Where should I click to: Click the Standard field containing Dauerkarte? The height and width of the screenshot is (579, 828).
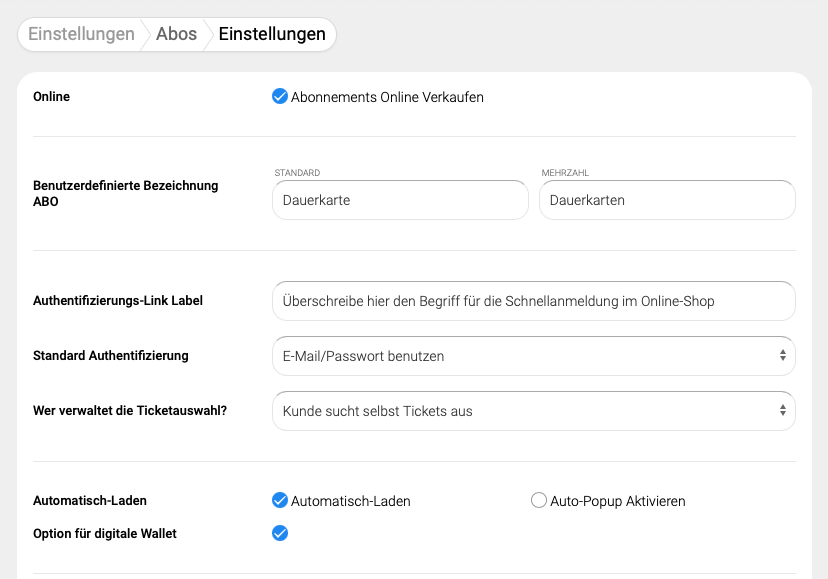400,200
